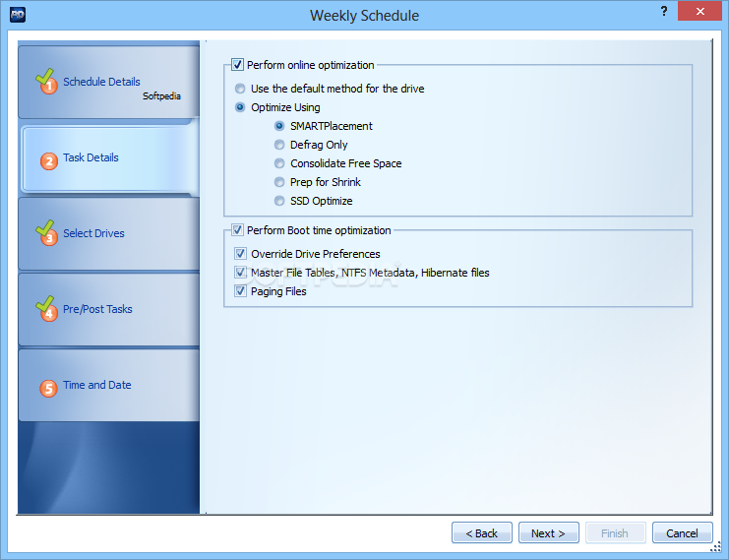Click the help question mark icon

(x=664, y=11)
